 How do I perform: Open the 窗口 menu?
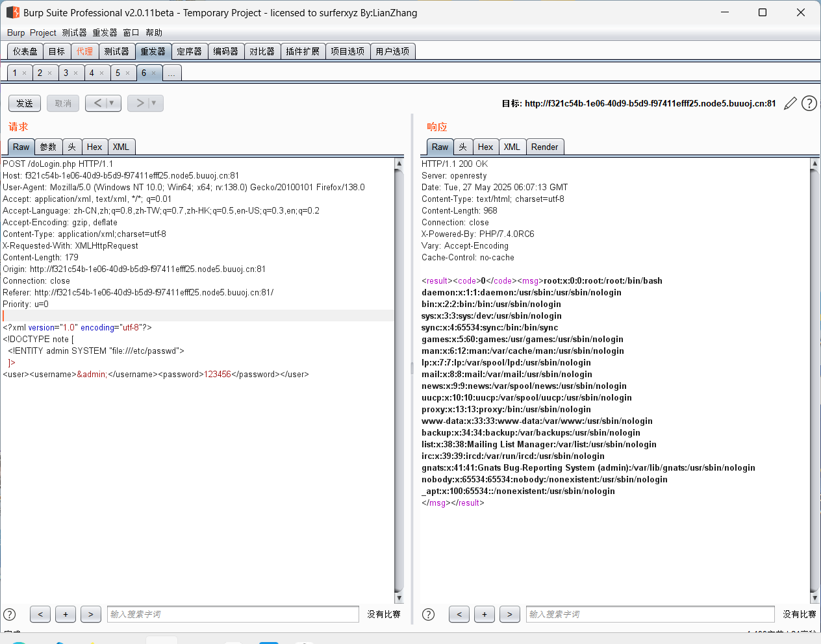[x=131, y=32]
